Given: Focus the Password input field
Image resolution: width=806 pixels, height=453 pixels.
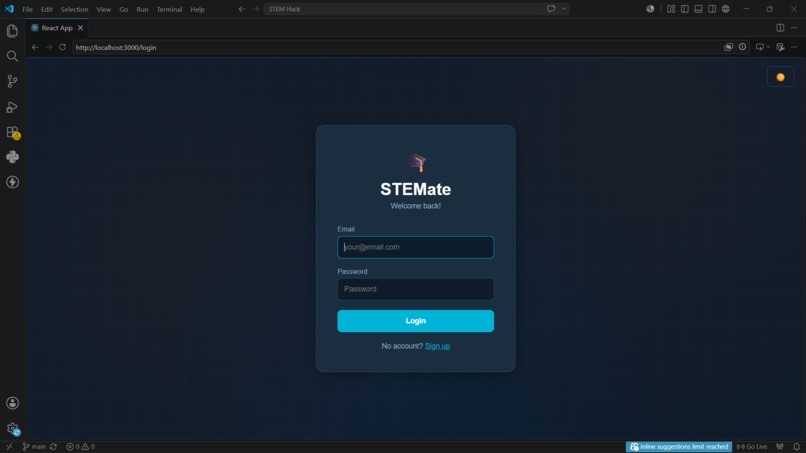Looking at the screenshot, I should point(415,289).
